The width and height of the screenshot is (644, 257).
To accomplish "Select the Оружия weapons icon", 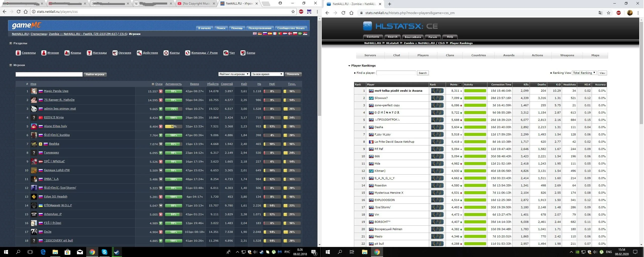I will 115,53.
